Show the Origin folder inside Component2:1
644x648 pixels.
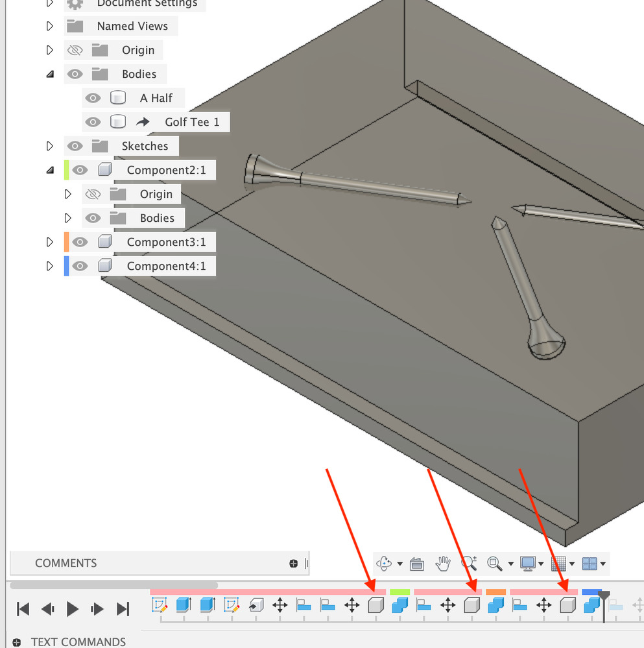(93, 194)
